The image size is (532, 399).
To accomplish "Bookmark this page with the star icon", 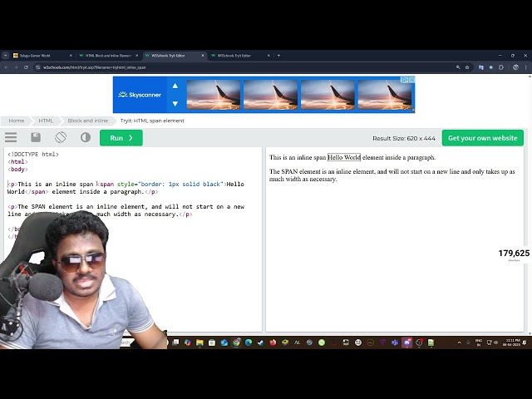I will (x=467, y=67).
